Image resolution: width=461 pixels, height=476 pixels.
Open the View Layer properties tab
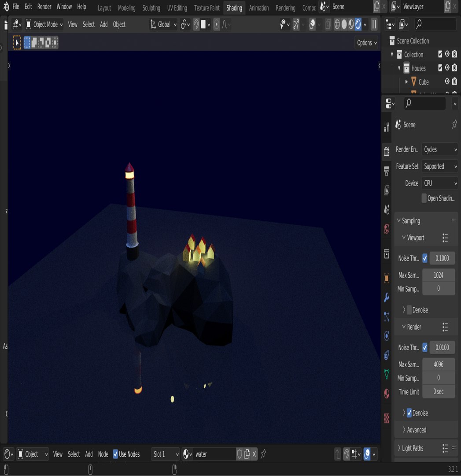[x=387, y=190]
